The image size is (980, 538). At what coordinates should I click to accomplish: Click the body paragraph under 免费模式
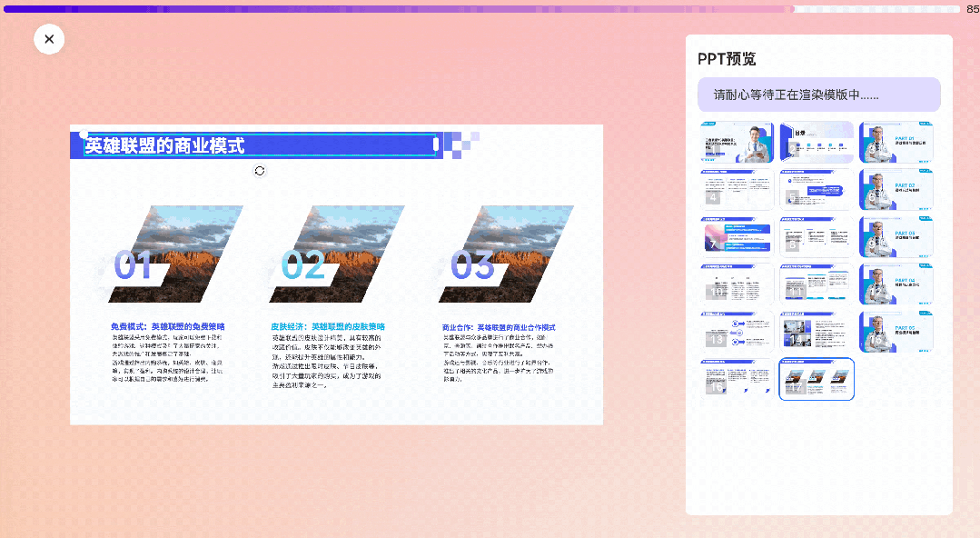[167, 358]
